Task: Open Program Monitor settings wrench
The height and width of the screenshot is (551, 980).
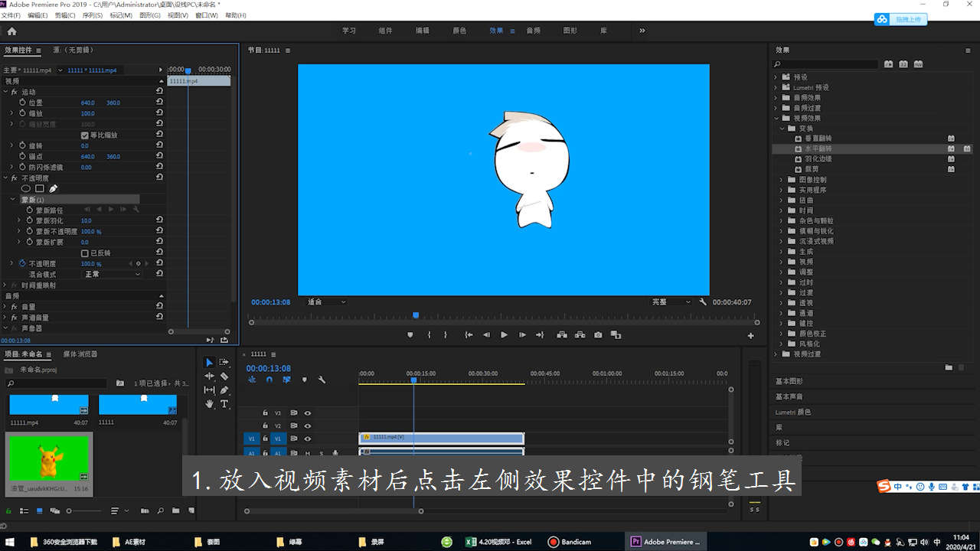Action: pos(703,302)
